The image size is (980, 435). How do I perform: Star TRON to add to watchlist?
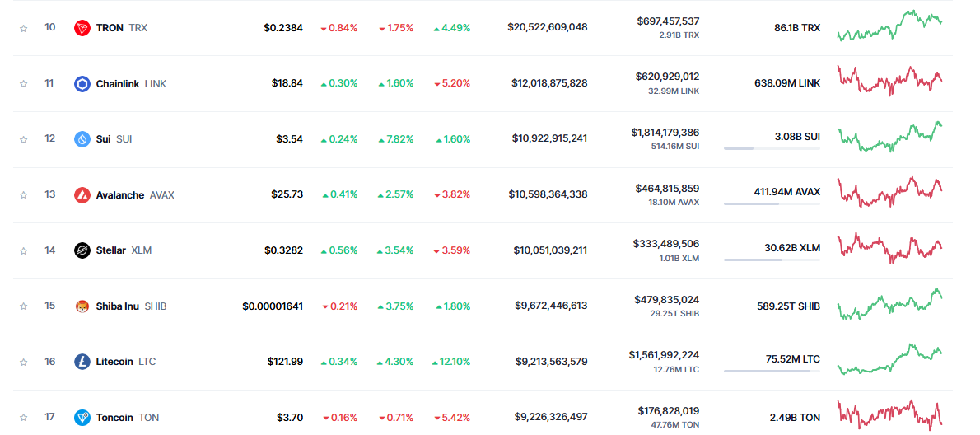click(x=24, y=28)
